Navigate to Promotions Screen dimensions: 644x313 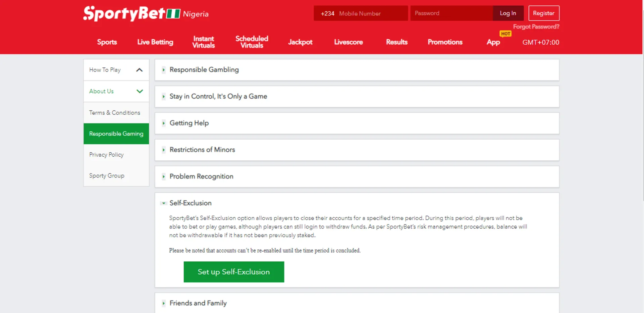point(445,42)
